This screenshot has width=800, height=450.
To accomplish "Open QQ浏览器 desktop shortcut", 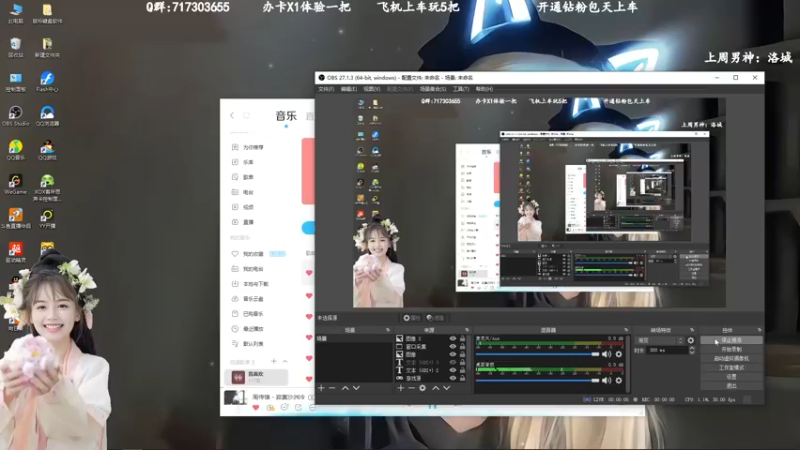I will click(47, 116).
